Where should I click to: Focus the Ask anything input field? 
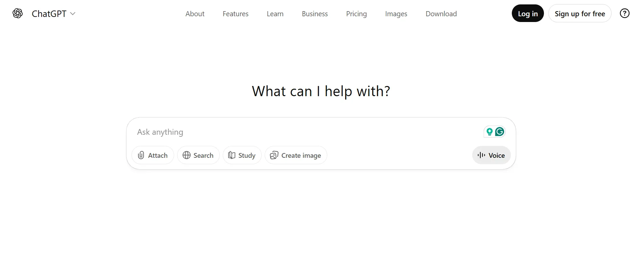(x=304, y=132)
